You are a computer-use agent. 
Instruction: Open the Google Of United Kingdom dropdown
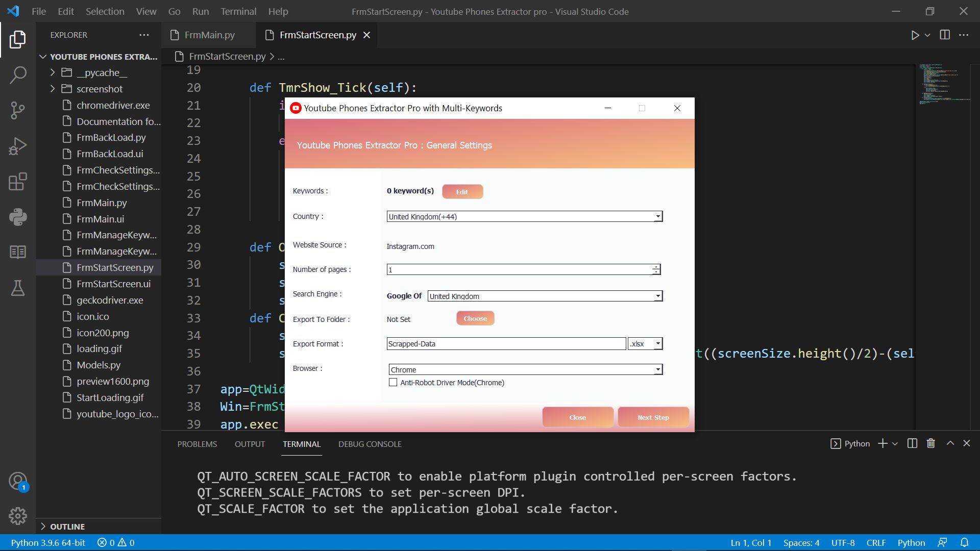coord(545,296)
